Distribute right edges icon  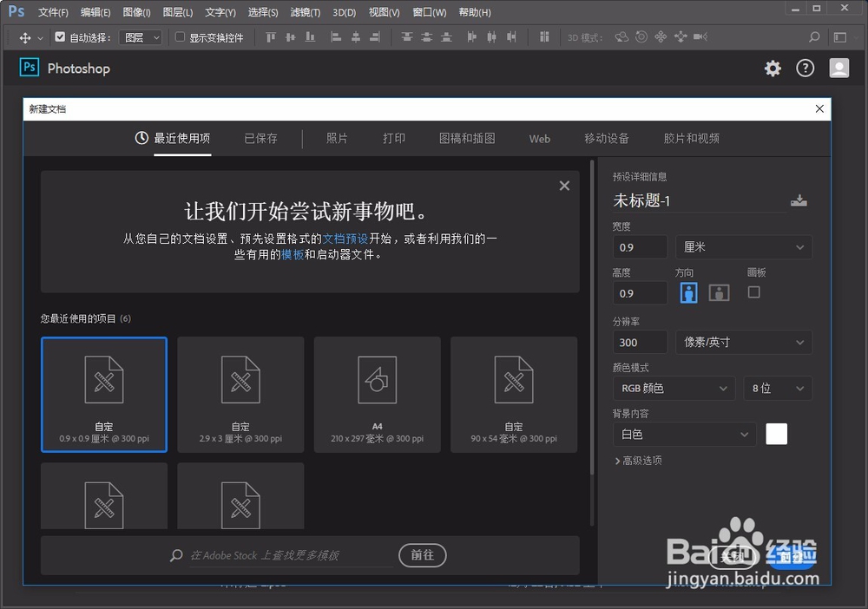click(511, 37)
